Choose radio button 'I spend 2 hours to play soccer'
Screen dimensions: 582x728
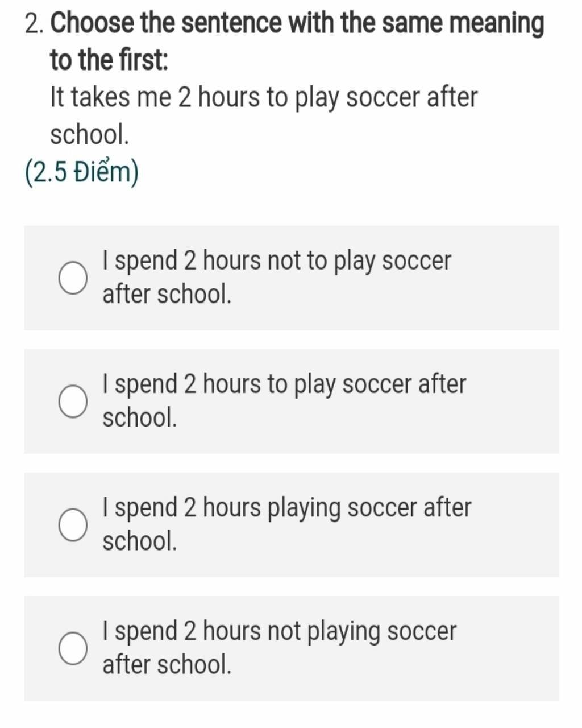[73, 402]
